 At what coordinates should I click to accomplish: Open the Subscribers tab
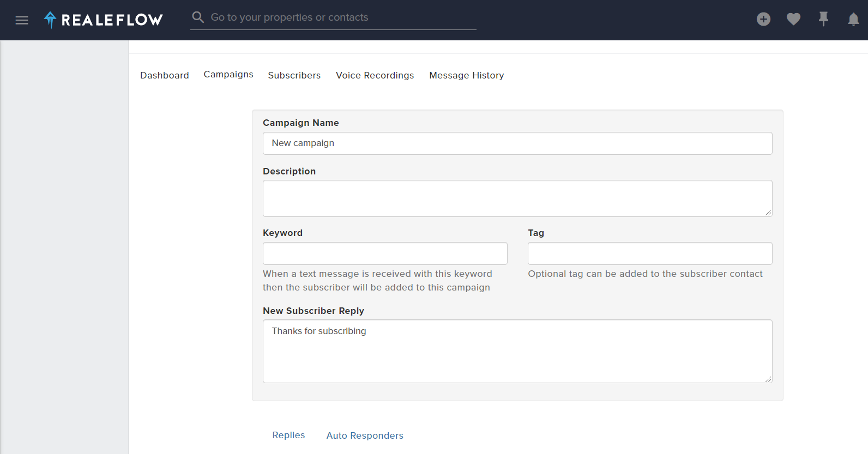click(x=294, y=75)
